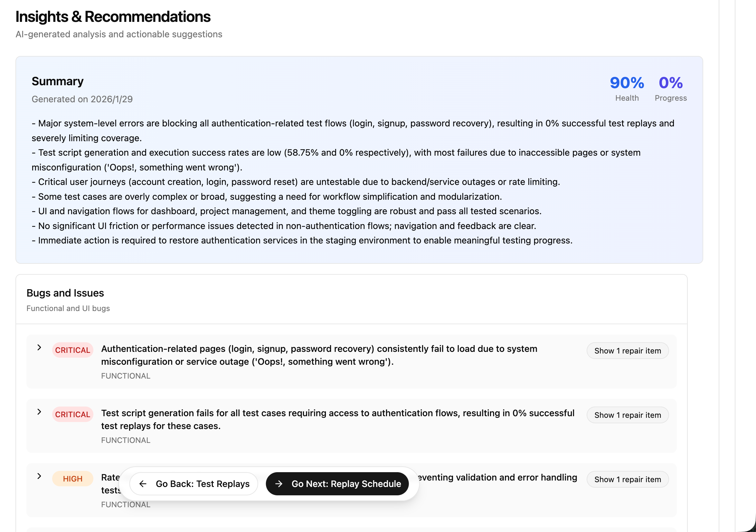
Task: Expand the HIGH severity issue chevron
Action: pyautogui.click(x=39, y=476)
